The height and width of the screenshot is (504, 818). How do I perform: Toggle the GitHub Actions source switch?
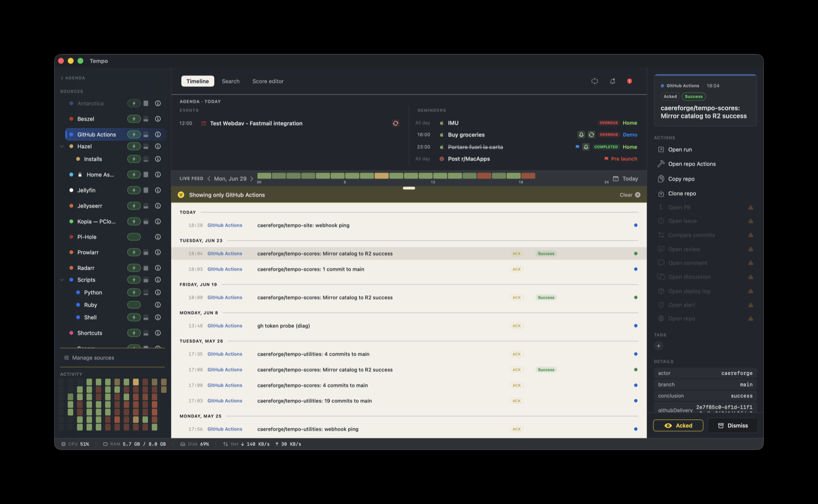click(134, 134)
